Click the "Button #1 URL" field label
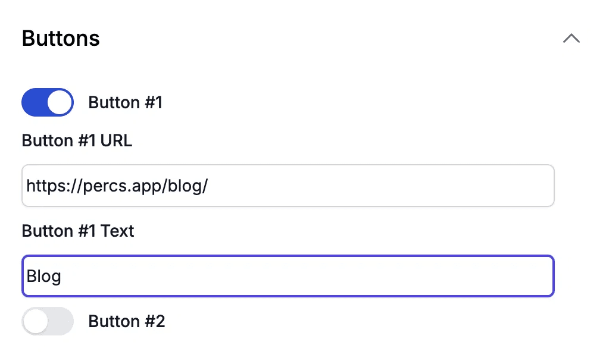 (x=77, y=140)
